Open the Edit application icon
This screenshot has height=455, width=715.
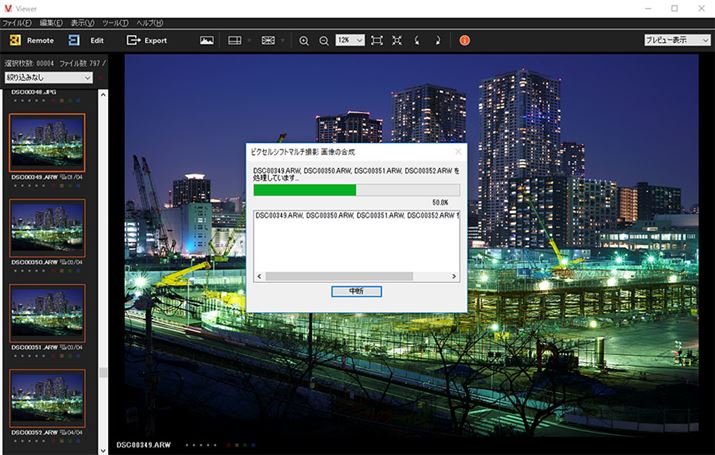coord(74,40)
